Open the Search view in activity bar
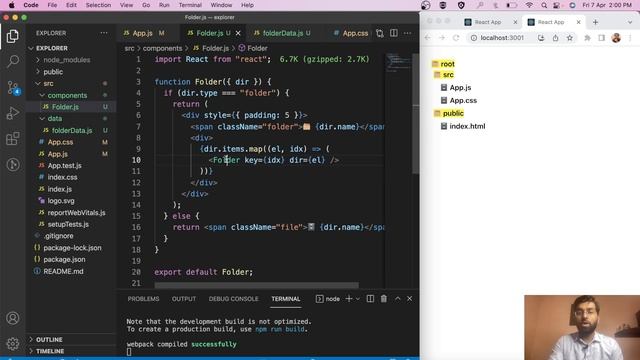 (13, 61)
